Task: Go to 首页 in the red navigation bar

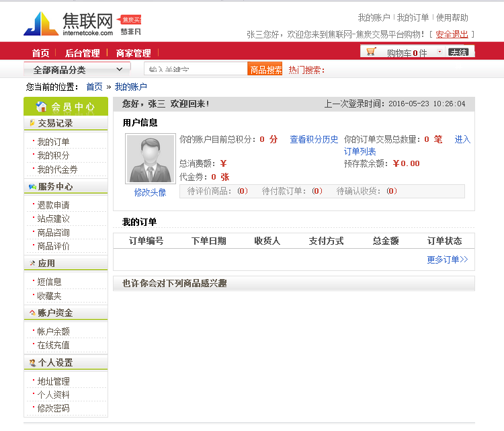Action: tap(40, 53)
